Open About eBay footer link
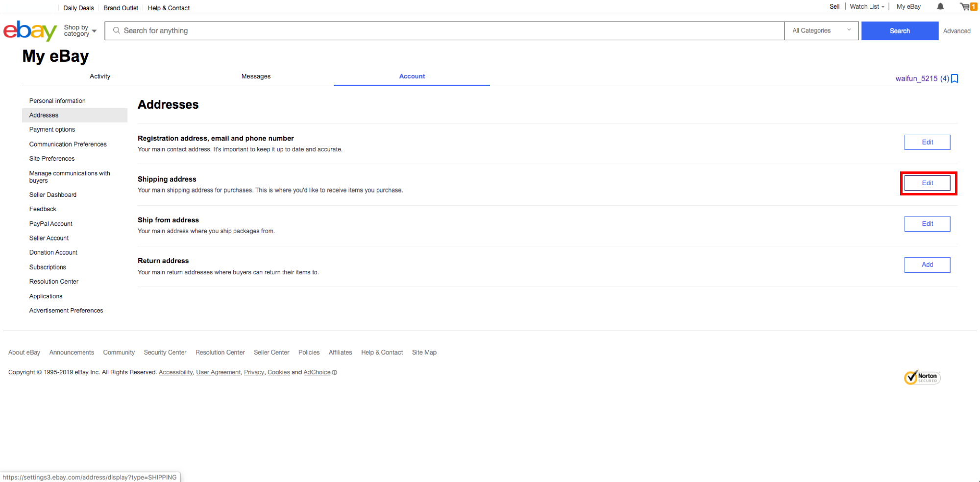This screenshot has height=482, width=980. [24, 352]
